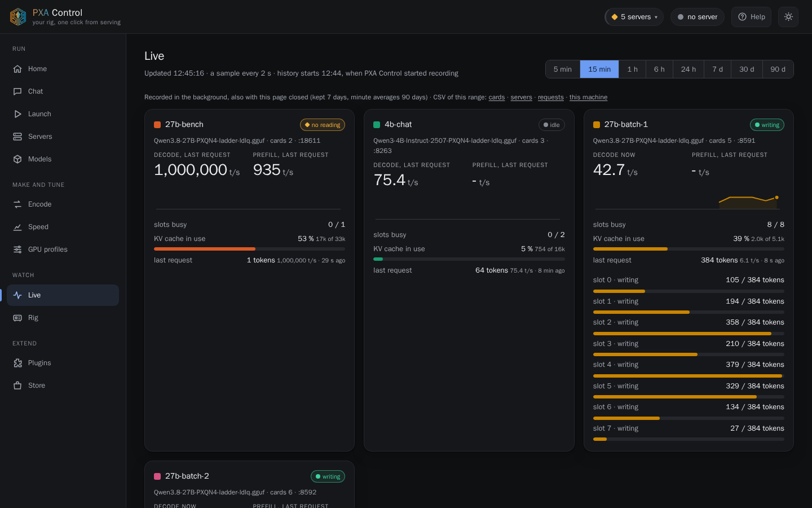Screen dimensions: 812x508
Task: Download the this machine CSV link
Action: coord(588,97)
